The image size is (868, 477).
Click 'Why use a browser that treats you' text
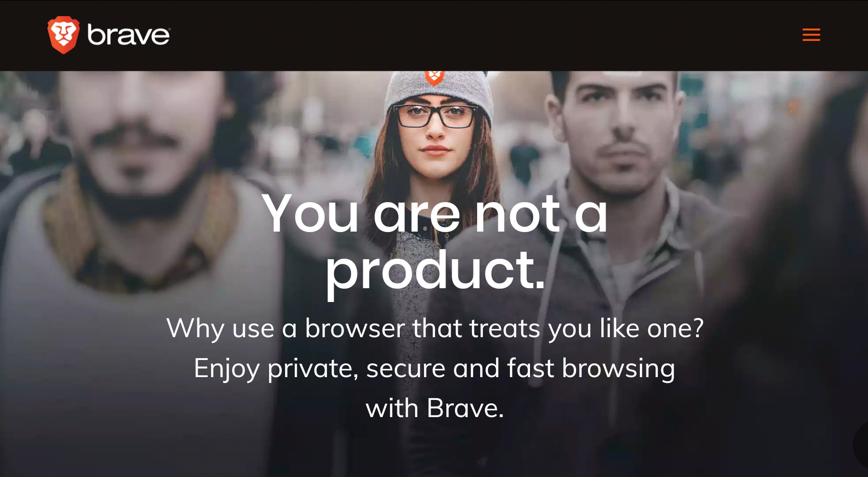(379, 329)
